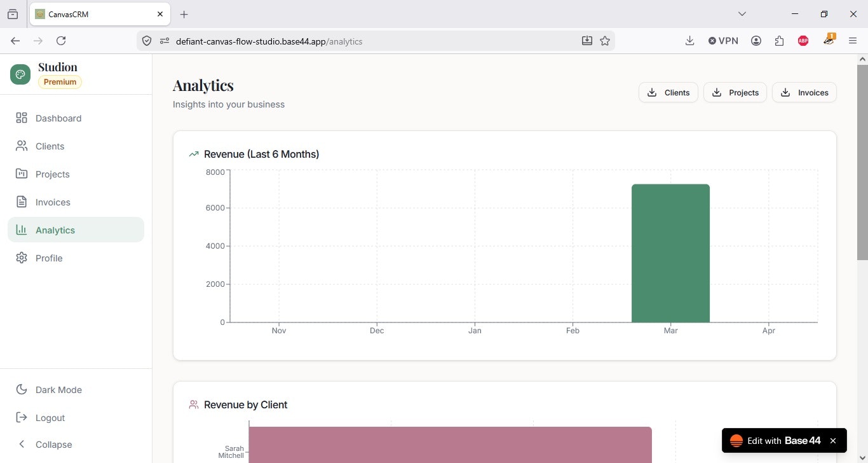Viewport: 868px width, 463px height.
Task: Open the account profile icon
Action: pyautogui.click(x=756, y=41)
